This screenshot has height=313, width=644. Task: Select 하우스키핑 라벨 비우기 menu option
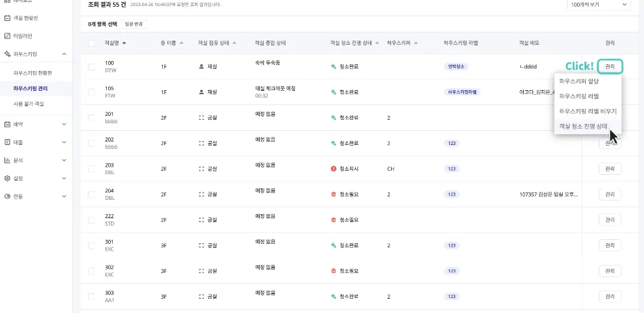tap(587, 110)
